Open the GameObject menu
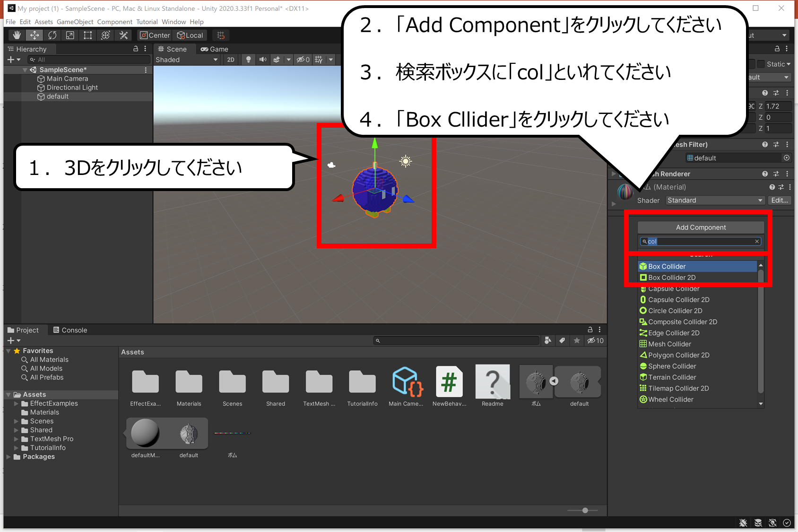Viewport: 798px width, 532px height. coord(75,22)
